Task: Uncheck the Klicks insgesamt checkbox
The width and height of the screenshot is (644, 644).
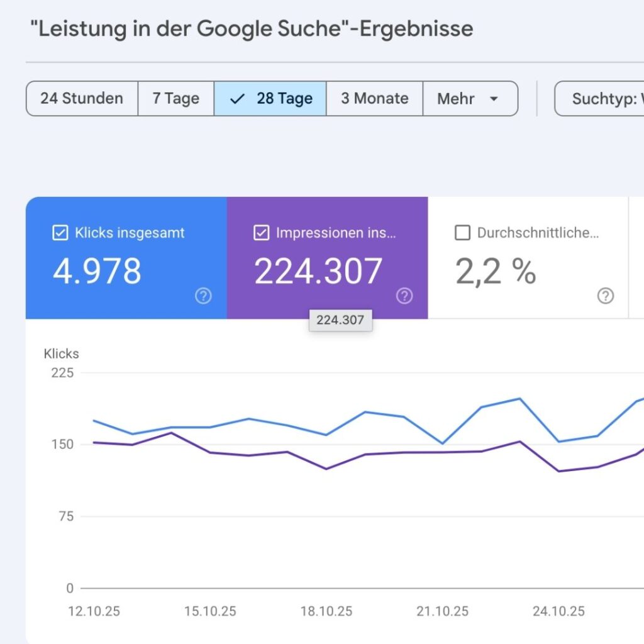Action: coord(60,233)
